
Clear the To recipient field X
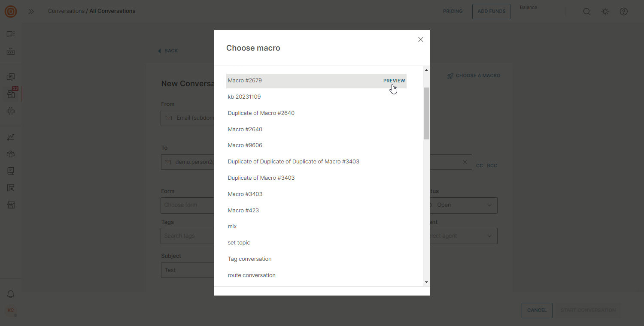click(x=465, y=162)
